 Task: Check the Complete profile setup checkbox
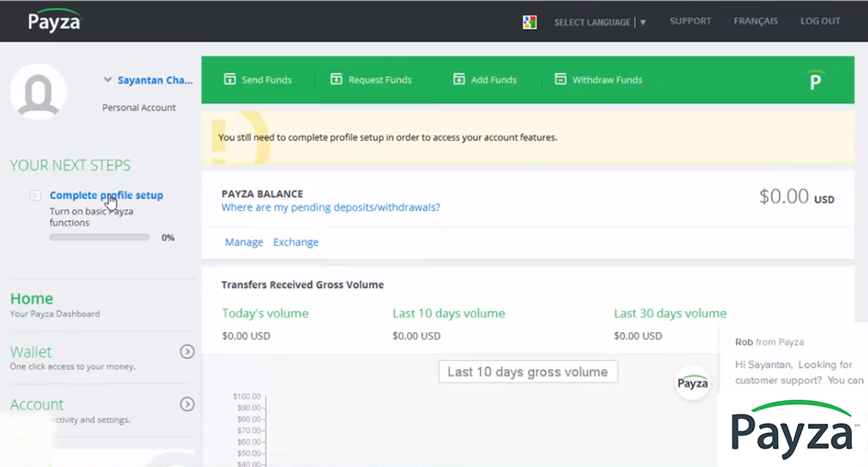pos(36,196)
